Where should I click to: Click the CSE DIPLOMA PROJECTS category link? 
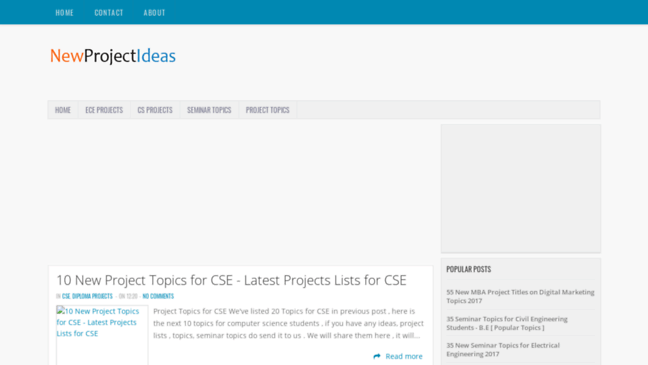[87, 296]
